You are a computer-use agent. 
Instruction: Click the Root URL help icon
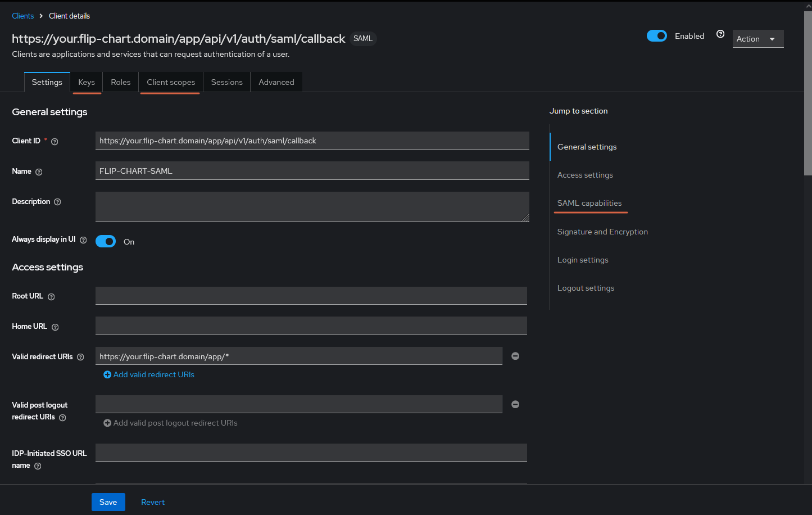tap(51, 297)
